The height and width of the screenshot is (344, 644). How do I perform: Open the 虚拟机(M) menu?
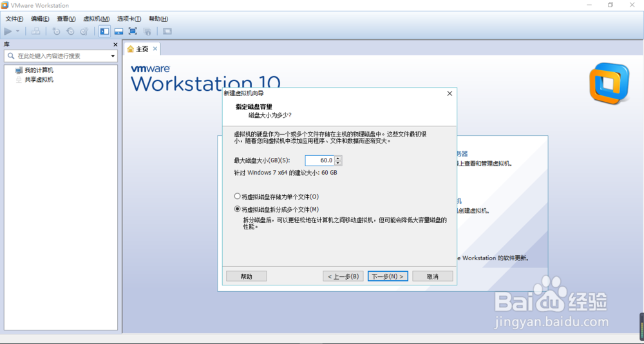[97, 19]
